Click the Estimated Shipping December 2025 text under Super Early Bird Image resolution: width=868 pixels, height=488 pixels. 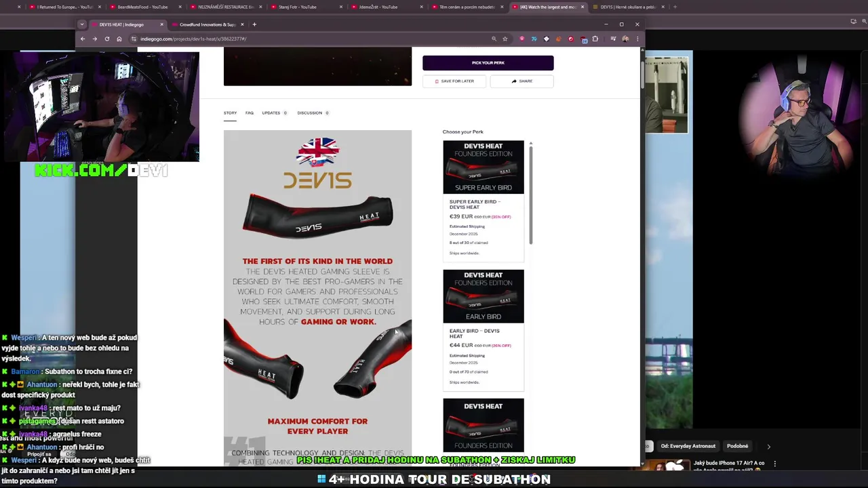[467, 230]
